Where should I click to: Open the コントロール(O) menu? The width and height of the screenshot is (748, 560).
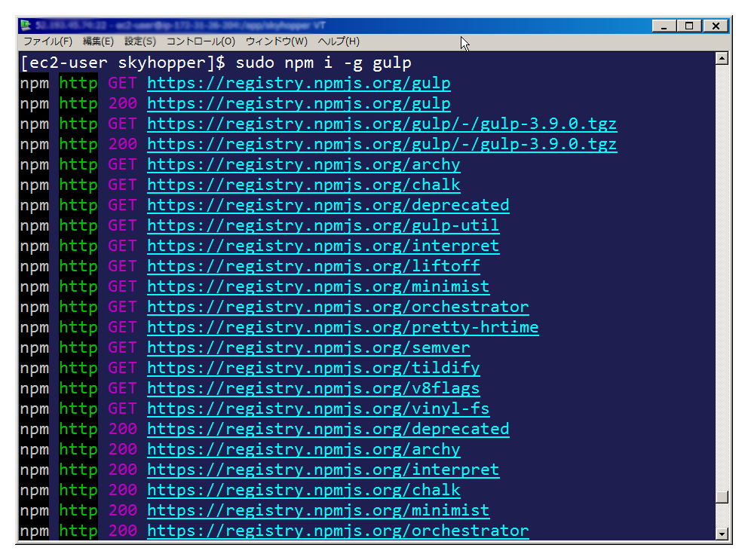click(201, 41)
